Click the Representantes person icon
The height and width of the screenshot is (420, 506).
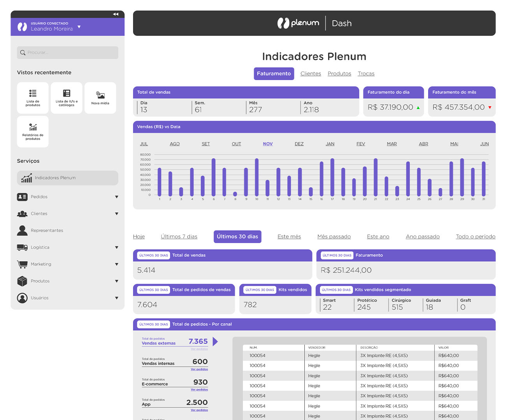click(x=22, y=231)
